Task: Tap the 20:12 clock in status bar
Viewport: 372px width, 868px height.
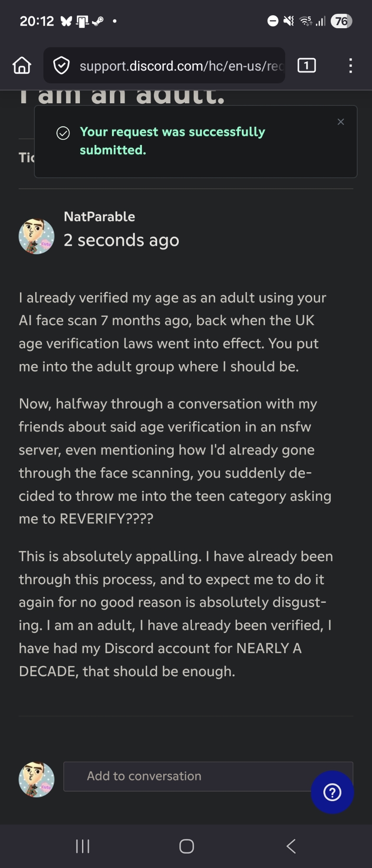Action: point(37,21)
